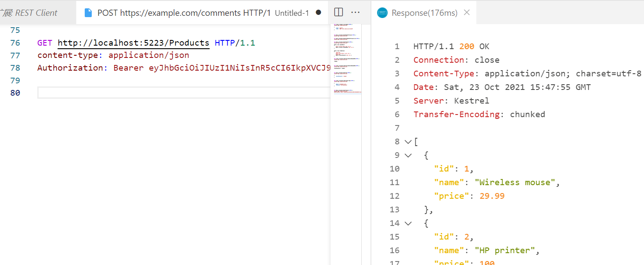Image resolution: width=644 pixels, height=265 pixels.
Task: Collapse the JSON array at line 8
Action: (408, 142)
